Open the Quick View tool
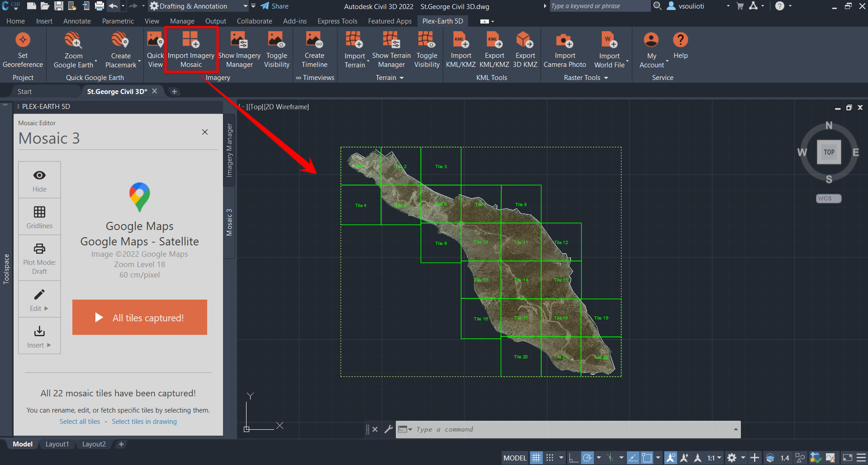 click(155, 50)
